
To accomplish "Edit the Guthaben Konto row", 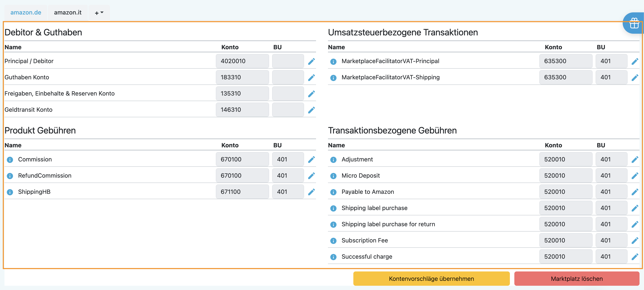I will point(311,77).
